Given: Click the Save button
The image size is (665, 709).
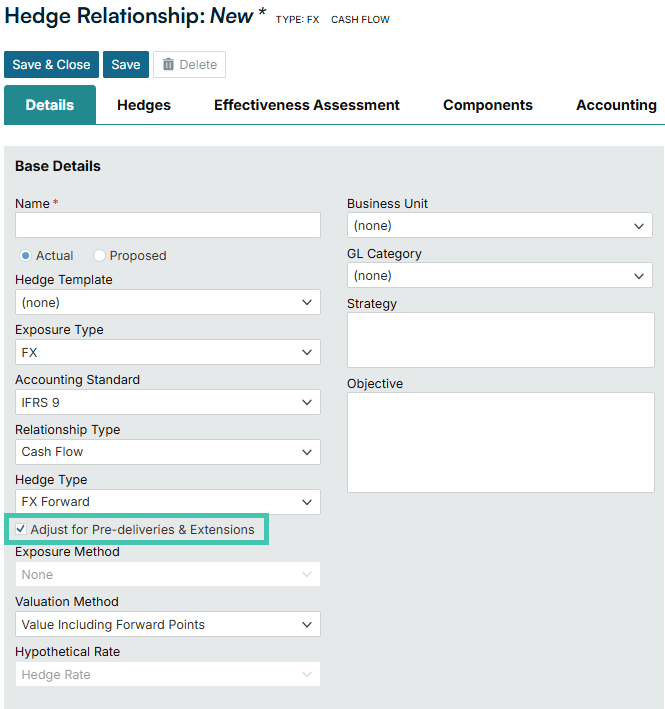Looking at the screenshot, I should (x=126, y=65).
